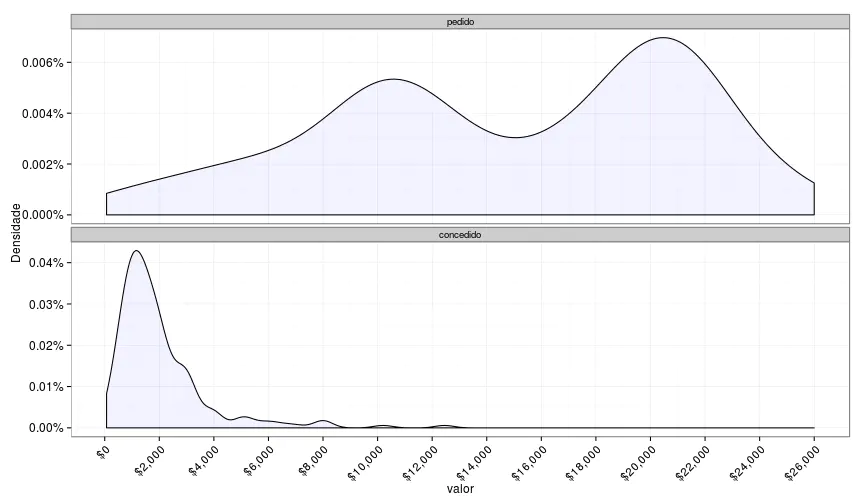
Task: Click the 0.04% y-axis label
Action: coord(46,263)
